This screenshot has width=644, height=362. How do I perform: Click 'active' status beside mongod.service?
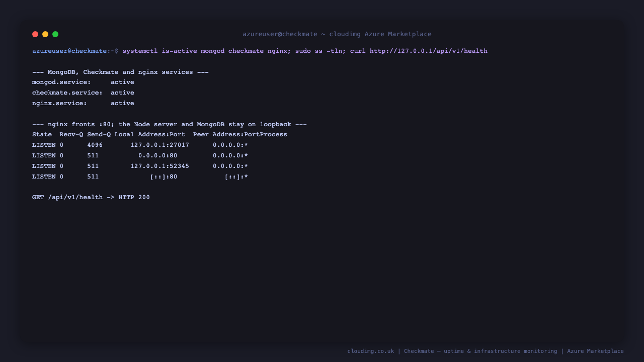coord(122,82)
